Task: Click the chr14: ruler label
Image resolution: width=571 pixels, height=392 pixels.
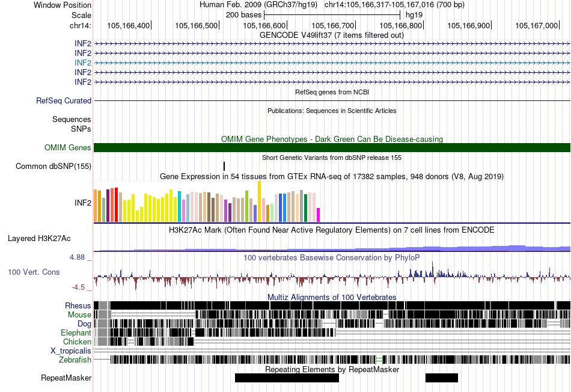Action: pyautogui.click(x=81, y=25)
